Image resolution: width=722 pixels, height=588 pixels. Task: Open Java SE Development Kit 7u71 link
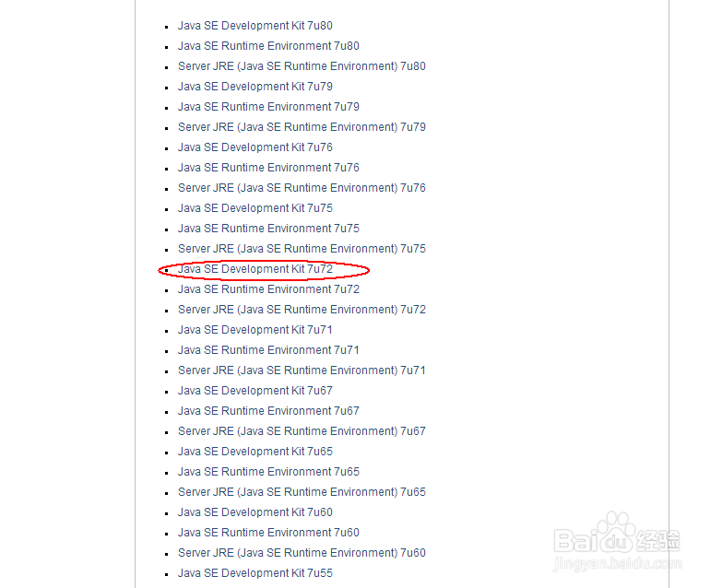coord(255,330)
